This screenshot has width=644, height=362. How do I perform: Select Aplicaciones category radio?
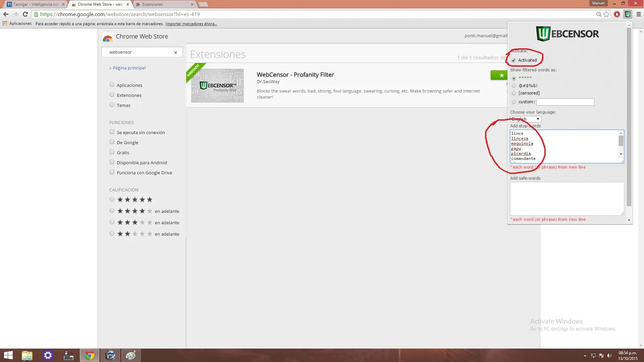[112, 85]
